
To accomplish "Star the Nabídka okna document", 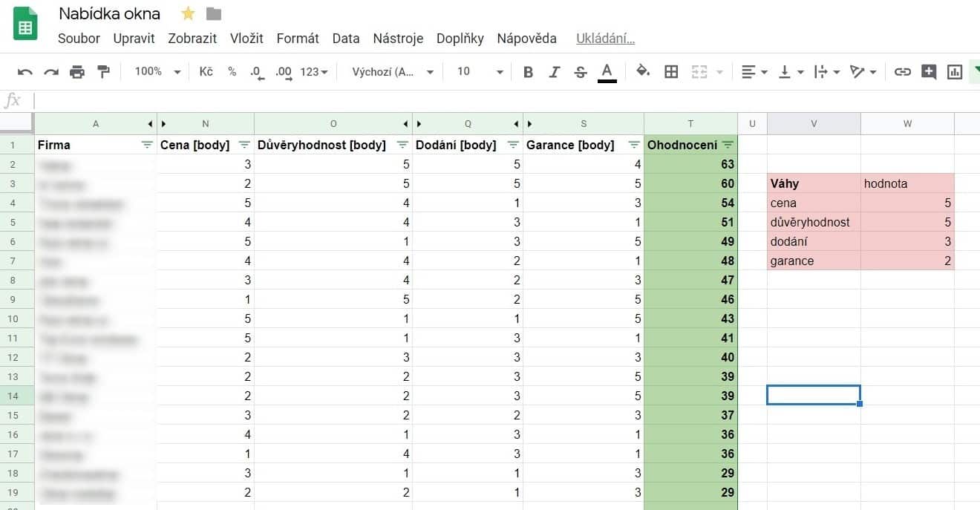I will (188, 13).
